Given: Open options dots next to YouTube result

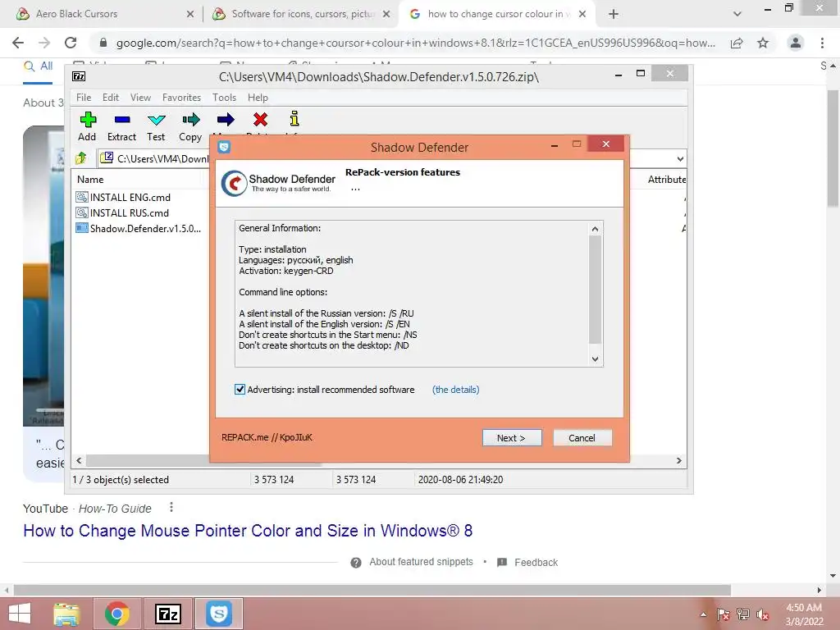Looking at the screenshot, I should click(171, 507).
